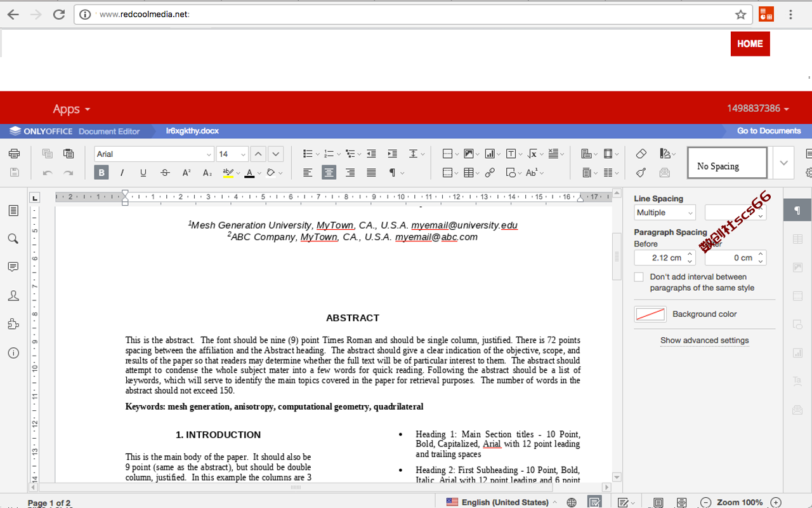812x508 pixels.
Task: Select Align Right
Action: point(350,173)
